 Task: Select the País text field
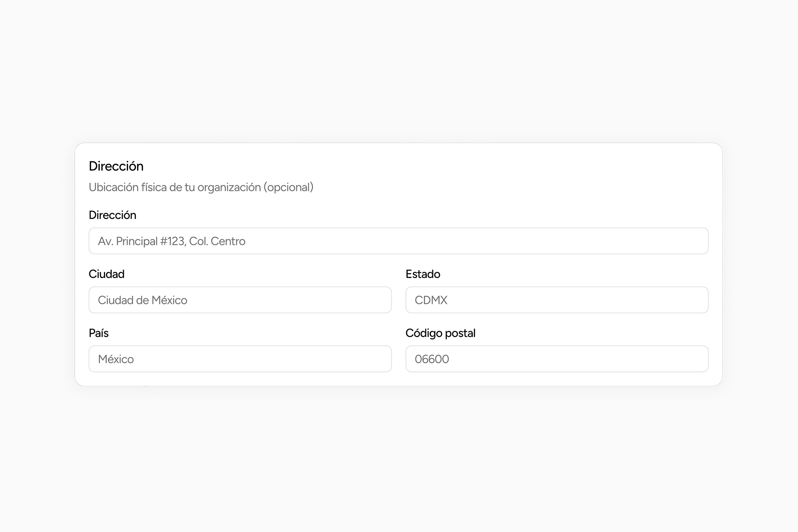pos(240,359)
